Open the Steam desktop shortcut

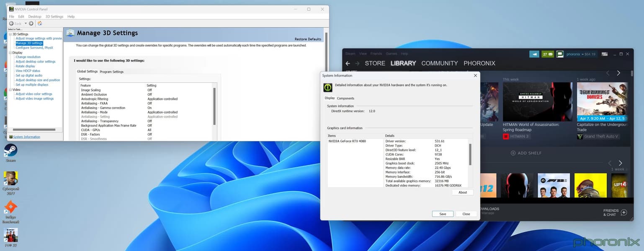10,153
